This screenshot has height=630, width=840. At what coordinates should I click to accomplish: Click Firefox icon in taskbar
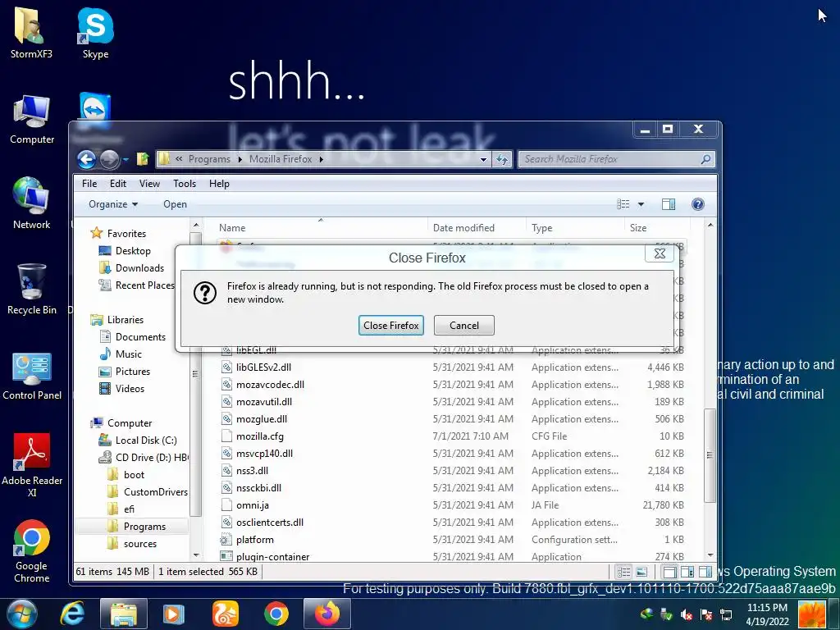pos(327,614)
